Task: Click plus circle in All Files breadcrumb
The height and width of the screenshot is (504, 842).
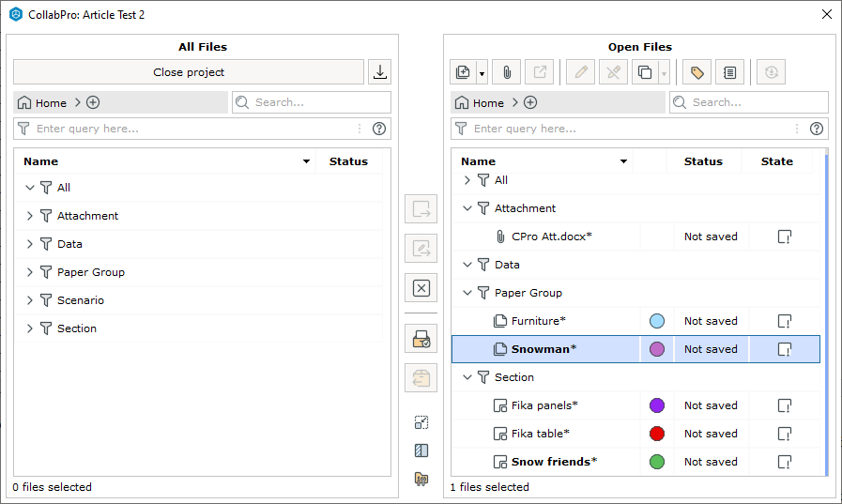Action: (93, 102)
